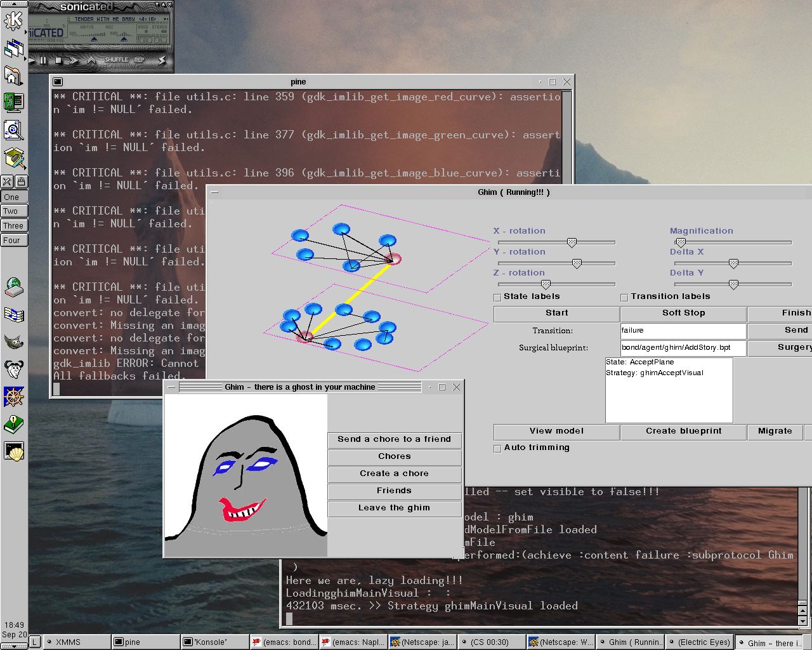This screenshot has width=812, height=650.
Task: Enable the Transition labels checkbox
Action: coord(624,297)
